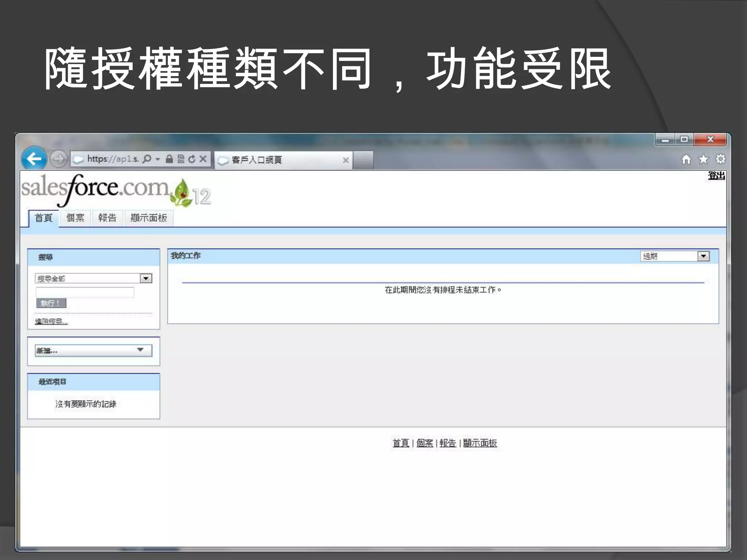Screen dimensions: 747x560
Task: Click the browser forward arrow button
Action: click(x=58, y=159)
